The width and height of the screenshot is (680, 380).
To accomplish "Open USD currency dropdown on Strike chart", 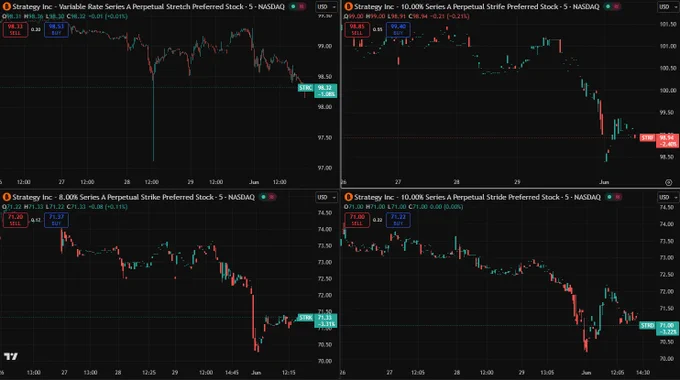I will coord(327,197).
